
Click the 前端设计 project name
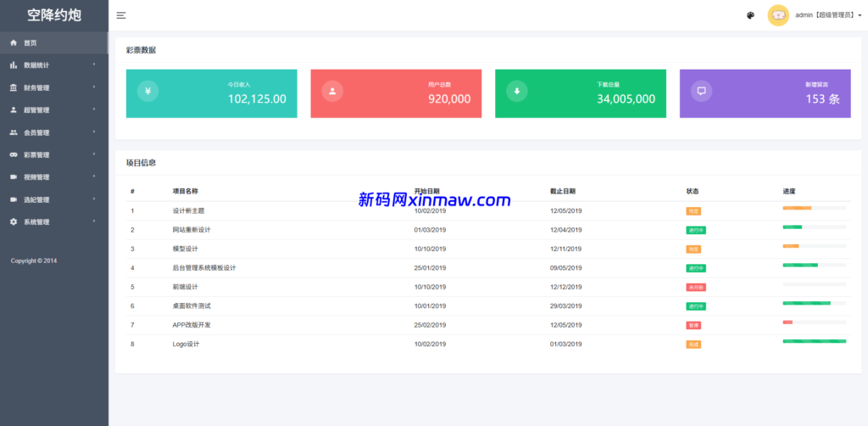[186, 287]
